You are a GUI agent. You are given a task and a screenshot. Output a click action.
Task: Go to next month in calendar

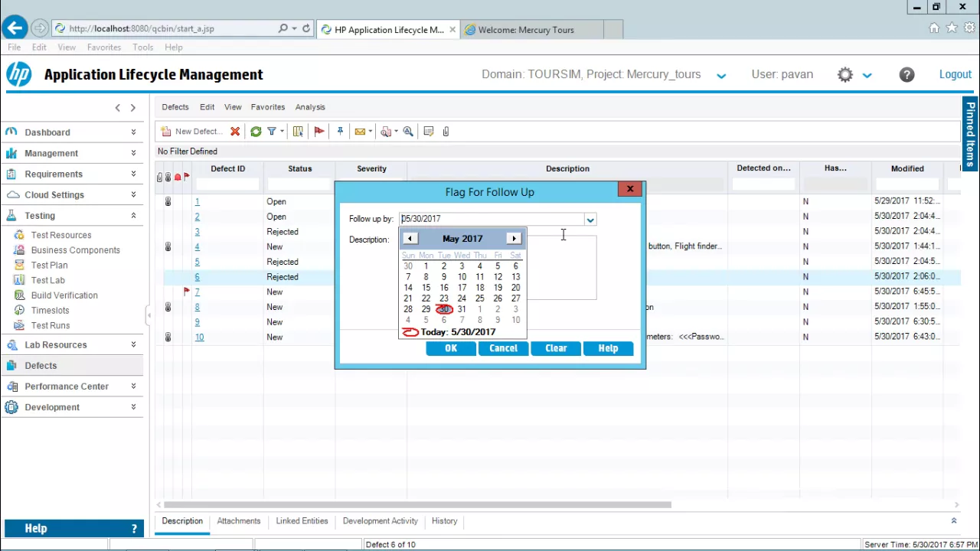[x=514, y=239]
